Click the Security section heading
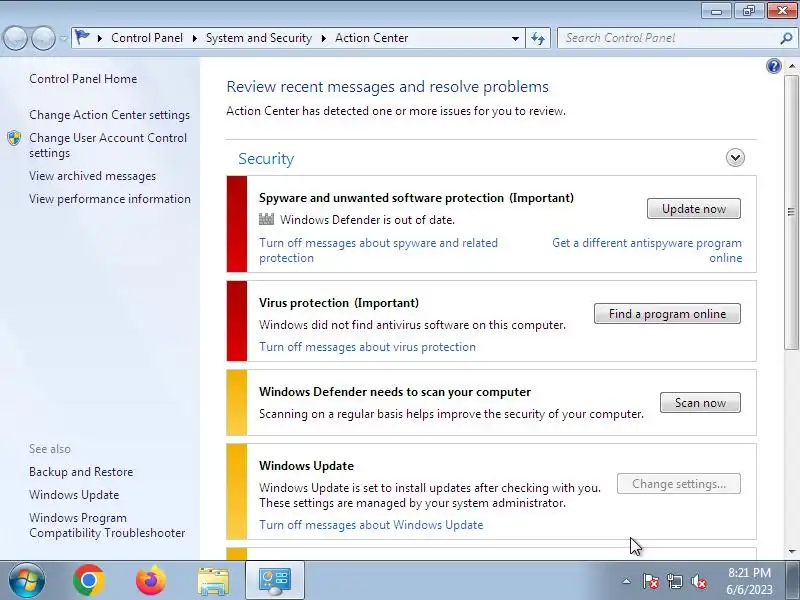The height and width of the screenshot is (600, 800). tap(266, 159)
